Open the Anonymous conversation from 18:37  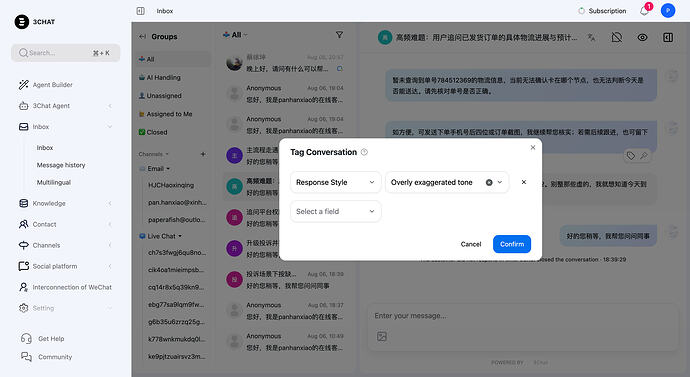284,311
